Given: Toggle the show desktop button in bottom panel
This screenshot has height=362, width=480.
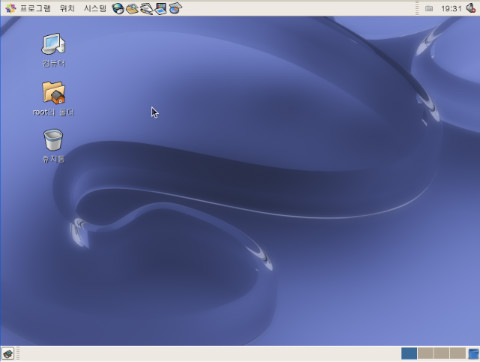Looking at the screenshot, I should [8, 354].
